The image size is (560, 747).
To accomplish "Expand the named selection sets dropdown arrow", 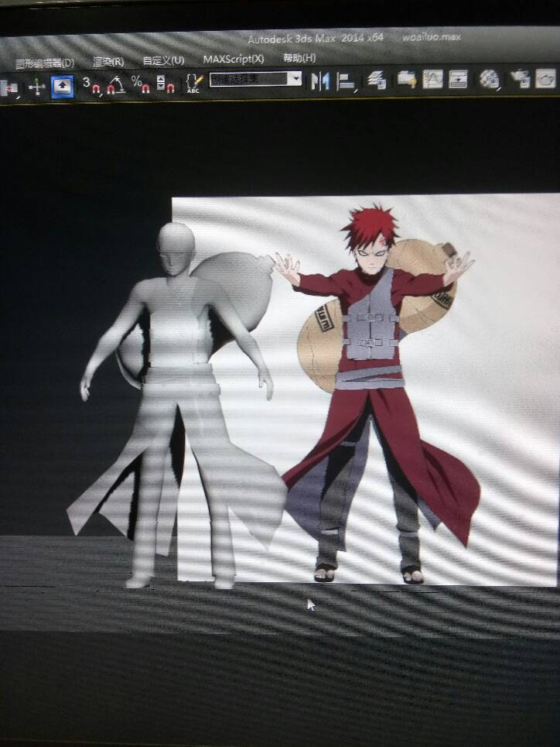I will point(295,78).
